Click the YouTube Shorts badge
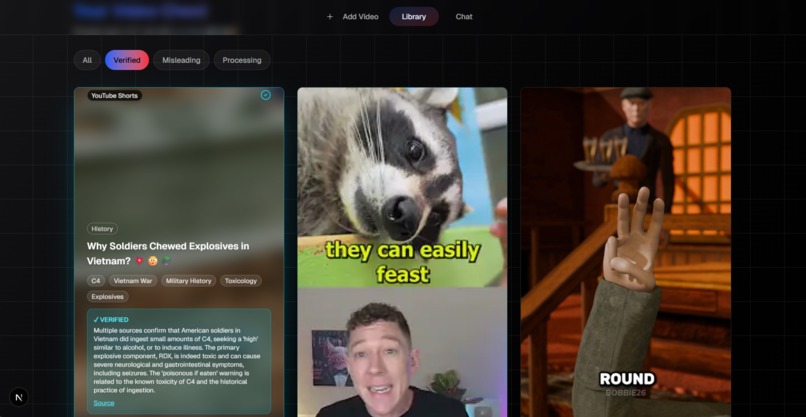 coord(114,95)
